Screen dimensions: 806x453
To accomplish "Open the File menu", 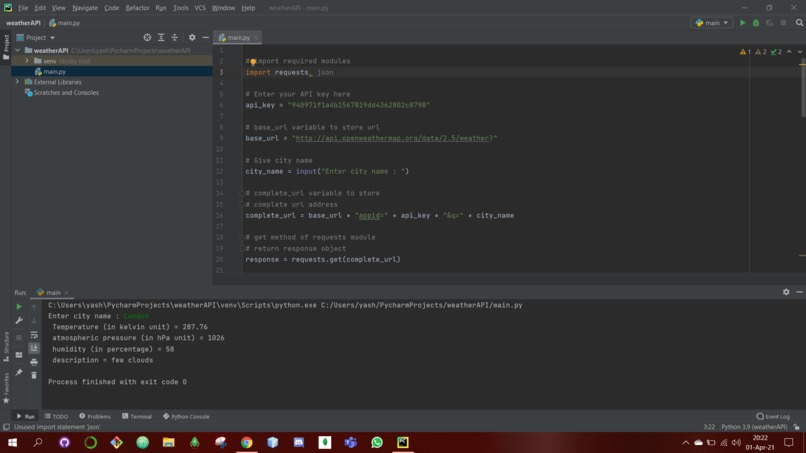I will click(x=23, y=8).
